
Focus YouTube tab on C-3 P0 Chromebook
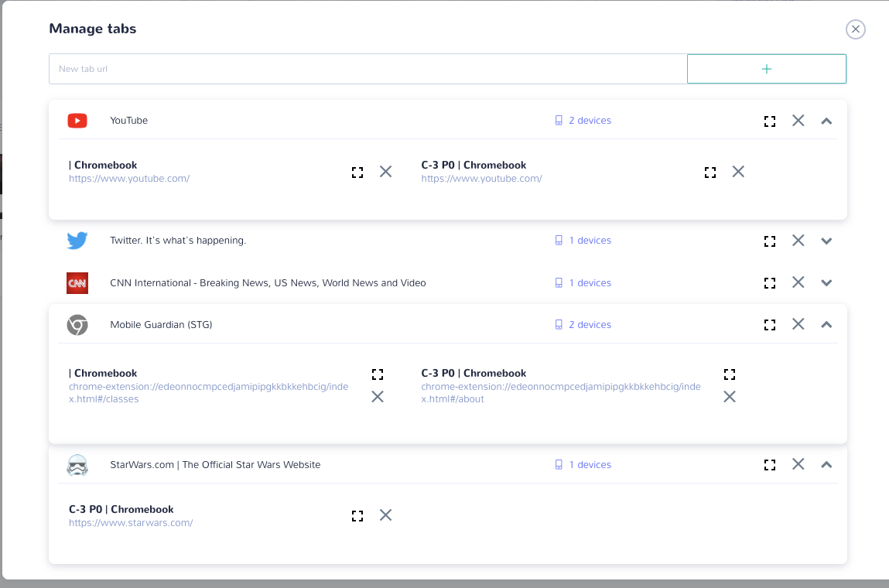(709, 173)
